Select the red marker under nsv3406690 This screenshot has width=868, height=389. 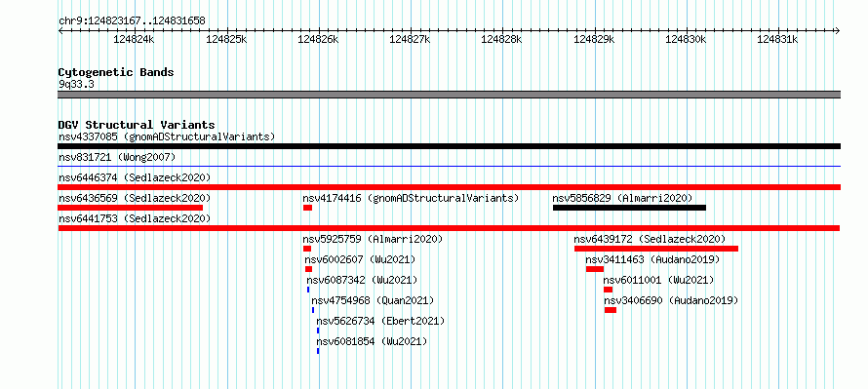[x=611, y=310]
